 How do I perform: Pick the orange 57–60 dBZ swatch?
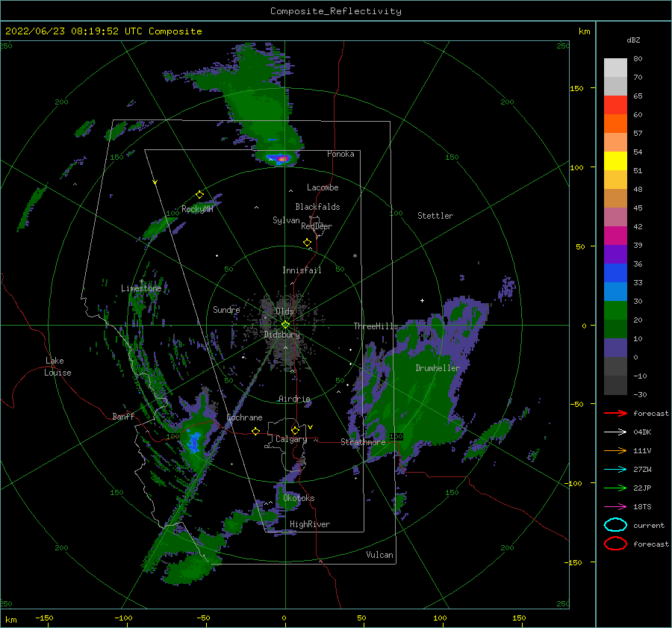615,123
